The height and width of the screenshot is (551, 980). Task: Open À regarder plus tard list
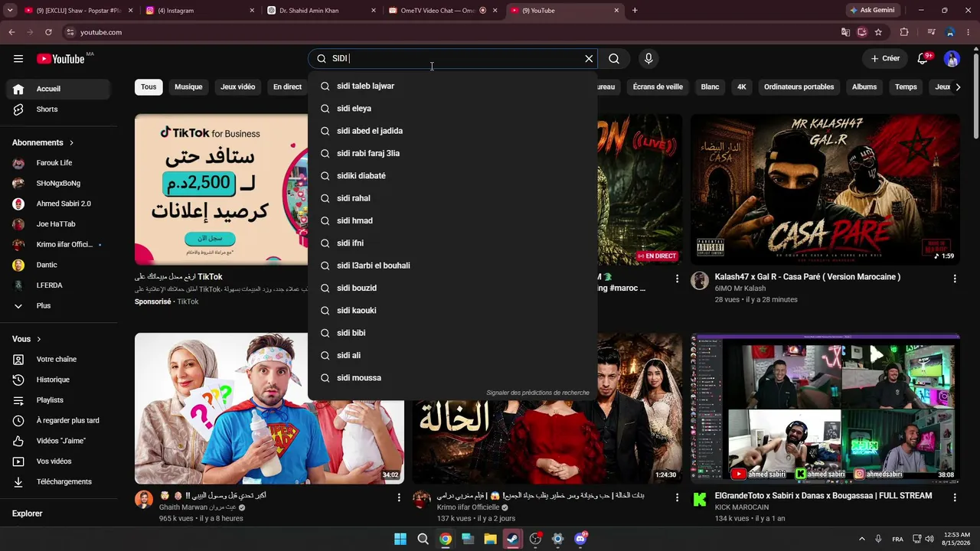(x=60, y=420)
